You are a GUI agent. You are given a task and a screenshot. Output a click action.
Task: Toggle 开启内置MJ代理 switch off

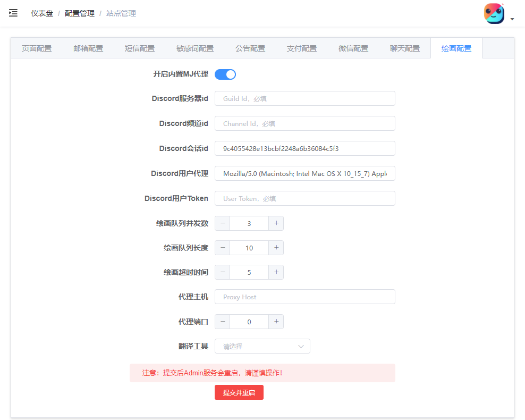[225, 74]
